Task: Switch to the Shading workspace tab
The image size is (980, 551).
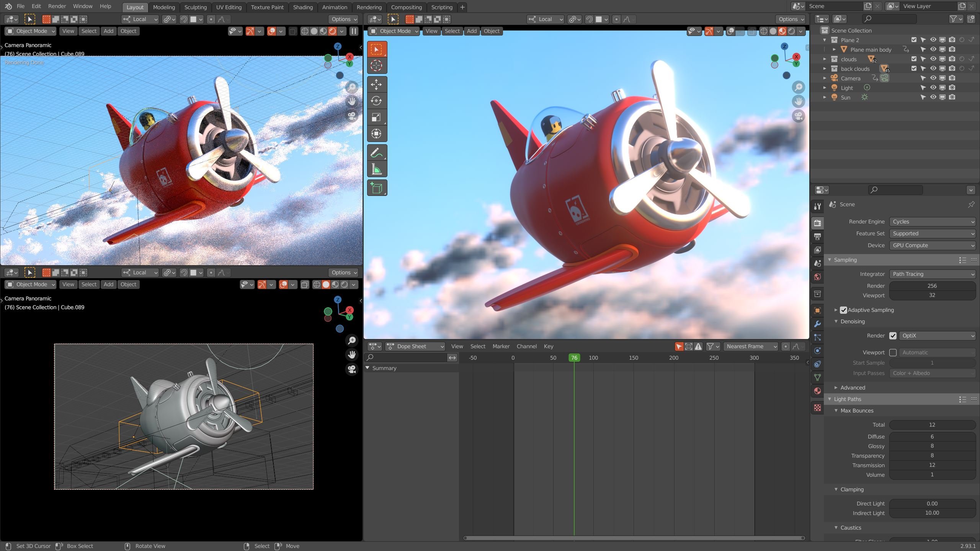Action: pos(303,7)
